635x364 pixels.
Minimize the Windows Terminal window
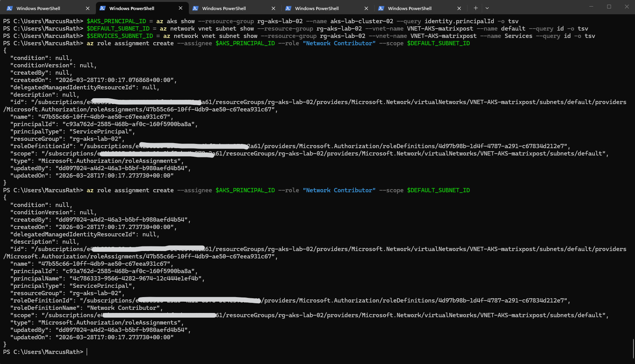(x=591, y=7)
